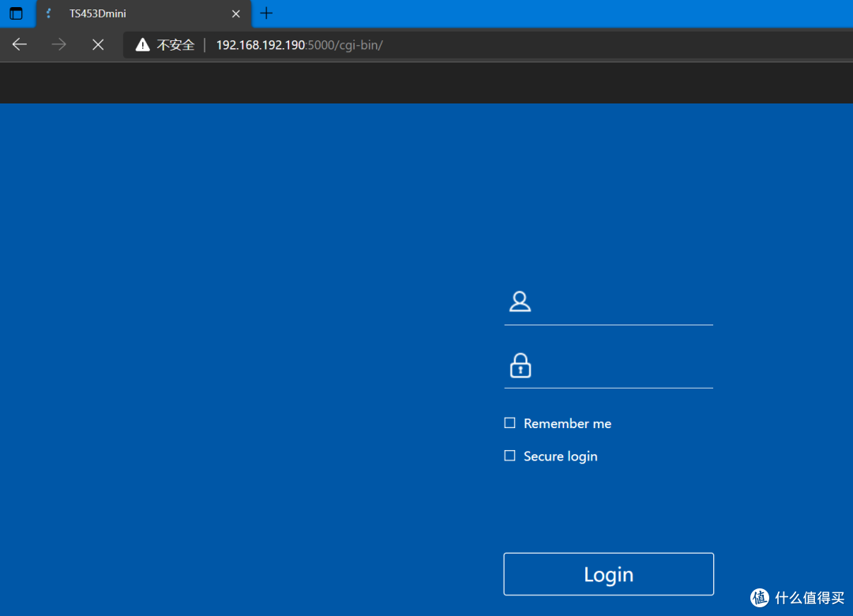Stop loading the page
The height and width of the screenshot is (616, 853).
click(98, 45)
